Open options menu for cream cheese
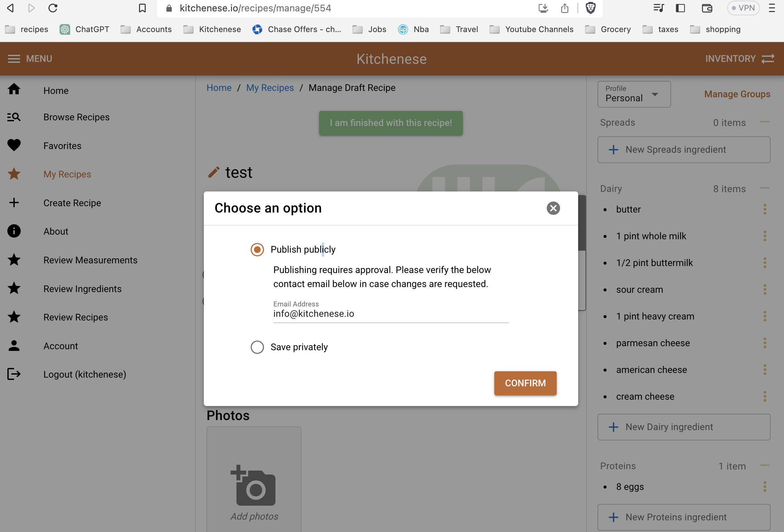The image size is (784, 532). tap(765, 396)
